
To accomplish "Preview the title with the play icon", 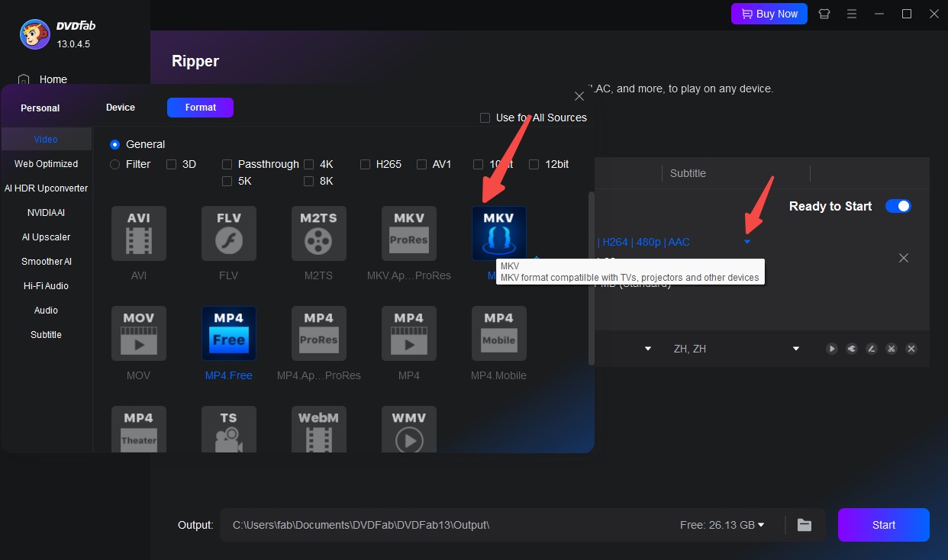I will click(x=831, y=349).
